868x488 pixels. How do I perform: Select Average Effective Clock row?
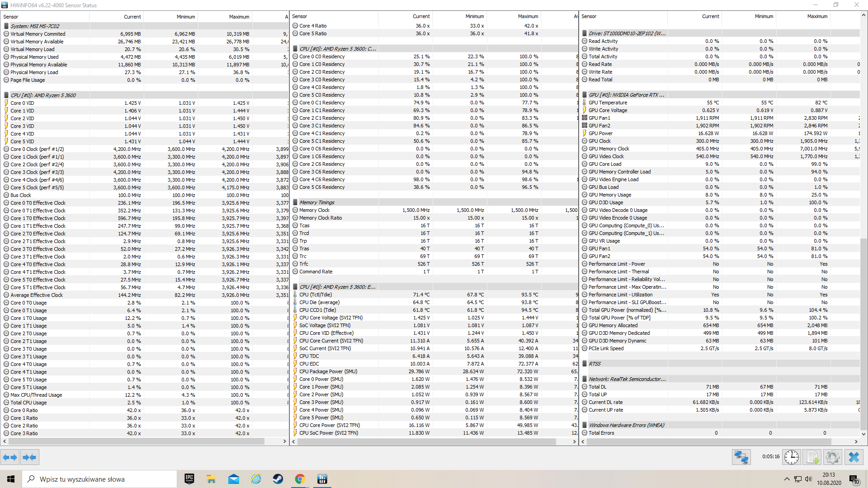[145, 295]
